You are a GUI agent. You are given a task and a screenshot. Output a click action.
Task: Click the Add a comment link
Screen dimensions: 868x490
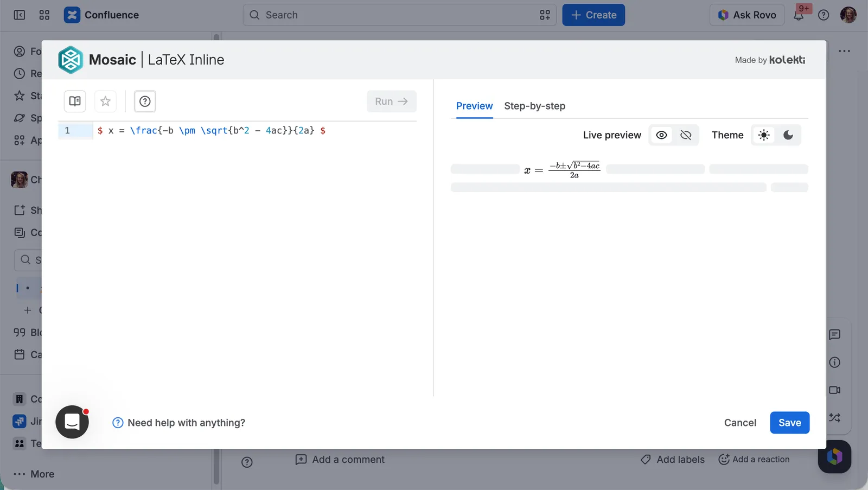pyautogui.click(x=340, y=460)
